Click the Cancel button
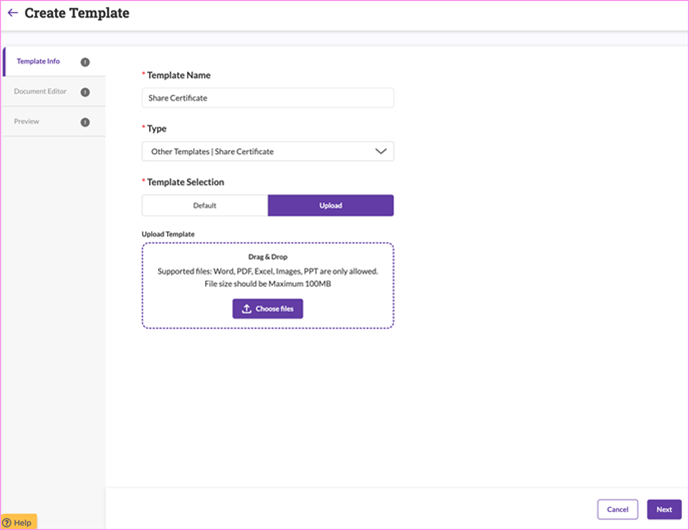689x530 pixels. (x=617, y=509)
